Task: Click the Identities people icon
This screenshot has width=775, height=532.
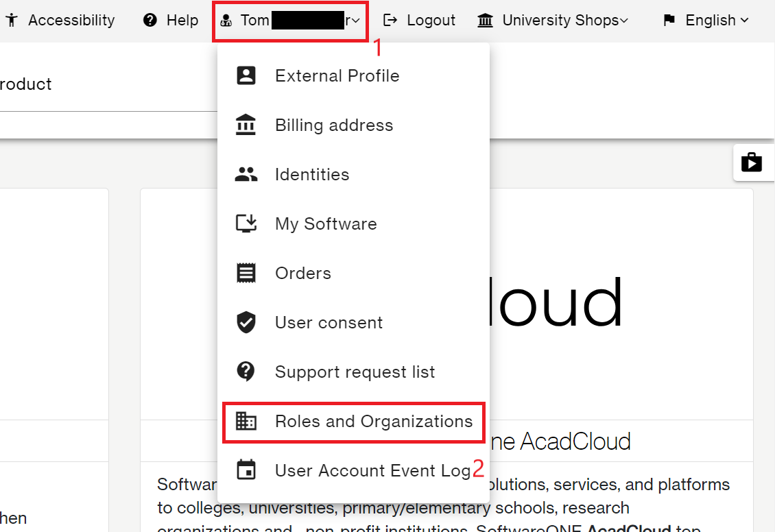Action: click(x=246, y=175)
